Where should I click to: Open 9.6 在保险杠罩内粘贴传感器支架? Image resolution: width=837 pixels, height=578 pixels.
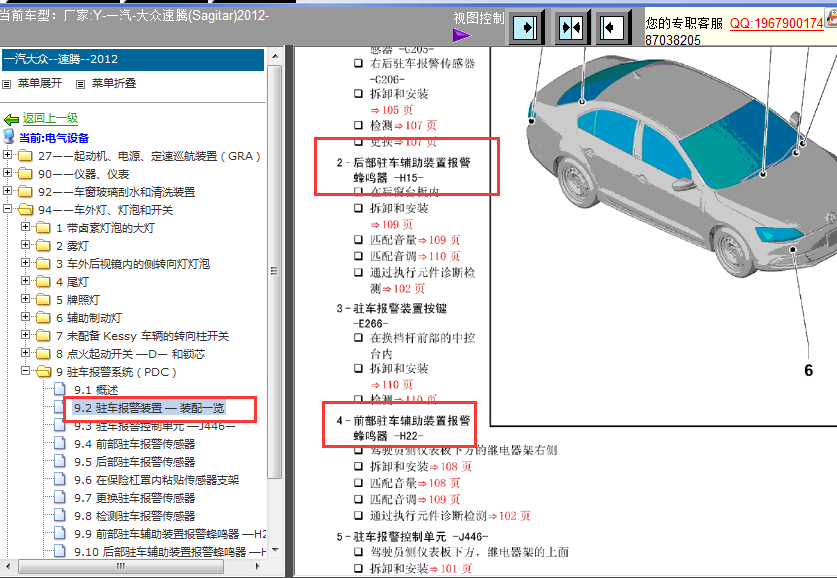[x=156, y=480]
